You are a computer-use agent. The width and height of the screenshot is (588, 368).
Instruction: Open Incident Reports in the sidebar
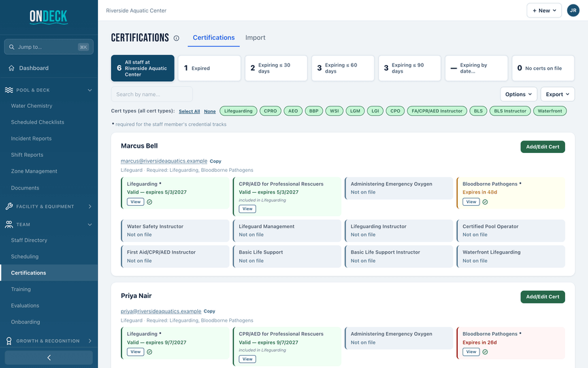point(31,139)
